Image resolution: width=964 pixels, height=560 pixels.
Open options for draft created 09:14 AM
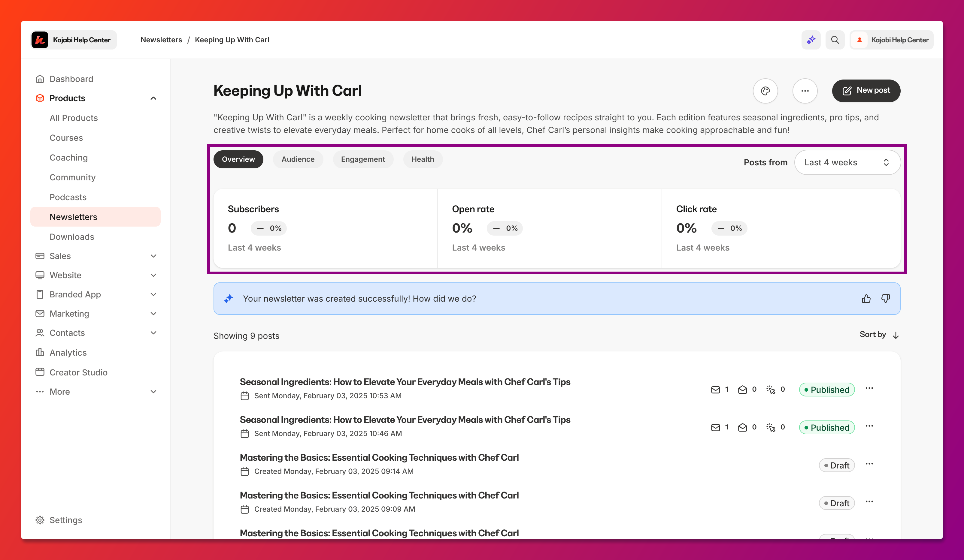(x=869, y=464)
